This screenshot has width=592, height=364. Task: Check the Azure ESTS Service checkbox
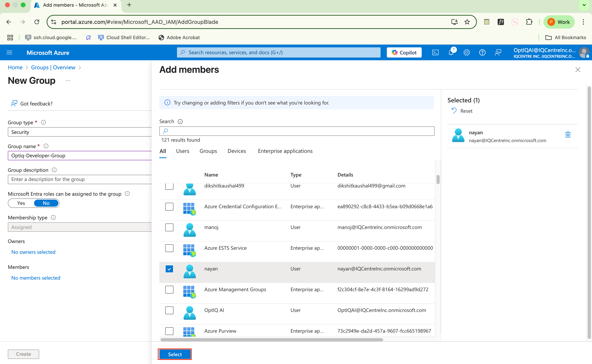[169, 248]
